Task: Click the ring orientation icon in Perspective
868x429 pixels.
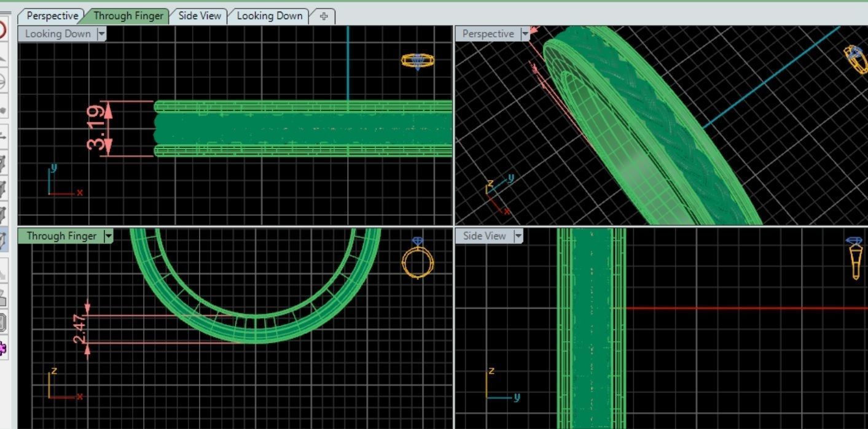Action: coord(856,59)
